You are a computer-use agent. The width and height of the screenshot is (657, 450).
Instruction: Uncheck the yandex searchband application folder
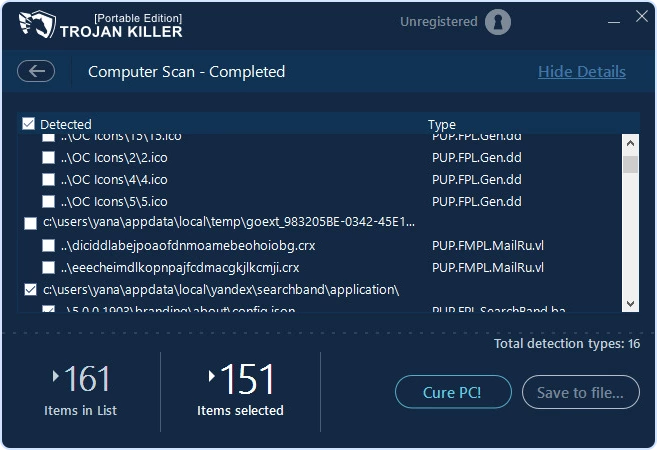[30, 290]
